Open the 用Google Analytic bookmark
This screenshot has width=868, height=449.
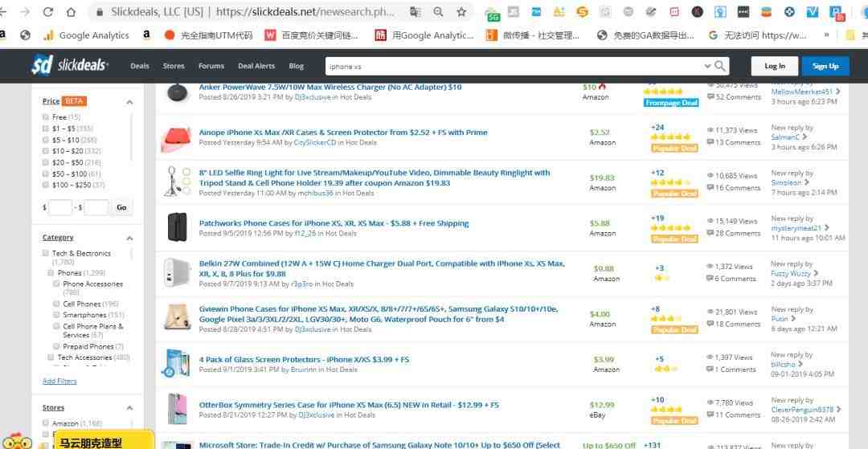coord(424,35)
